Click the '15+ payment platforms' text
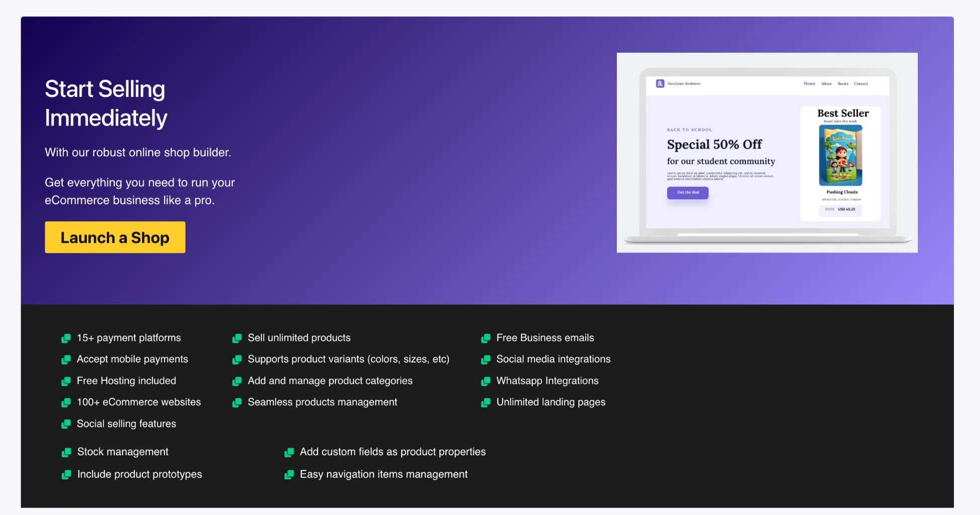 click(129, 338)
